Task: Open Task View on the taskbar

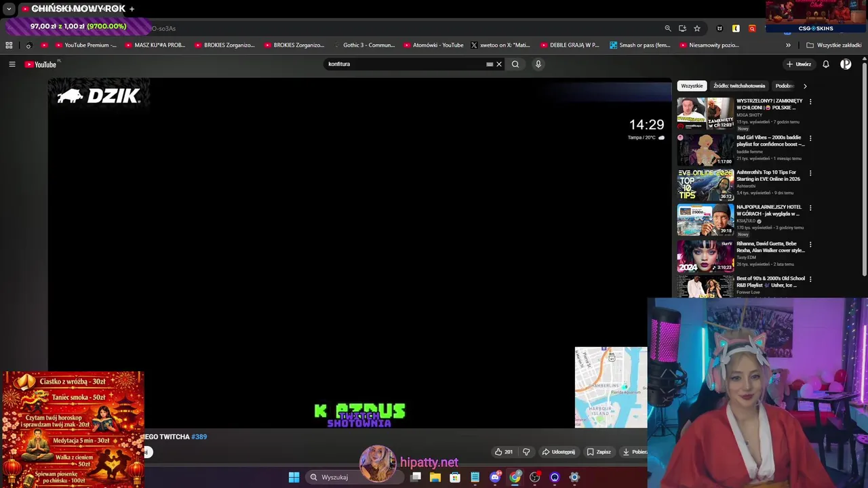Action: coord(416,477)
